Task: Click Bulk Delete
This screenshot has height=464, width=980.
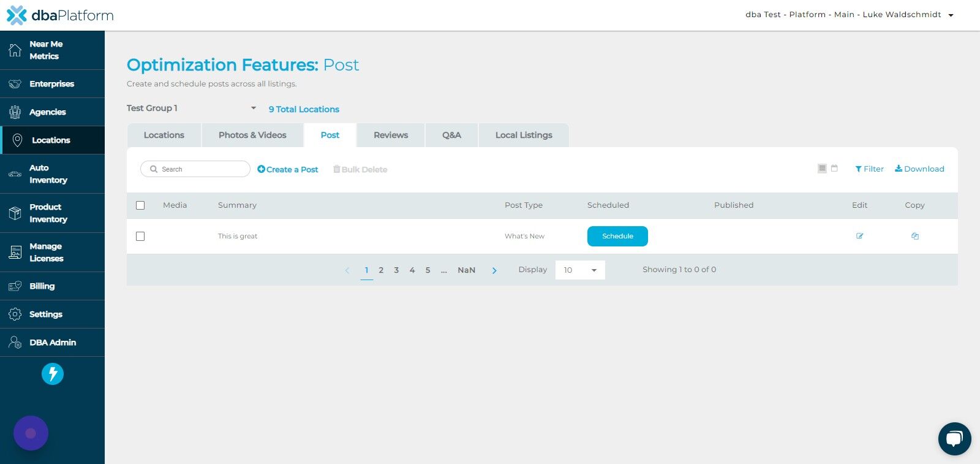Action: (360, 169)
